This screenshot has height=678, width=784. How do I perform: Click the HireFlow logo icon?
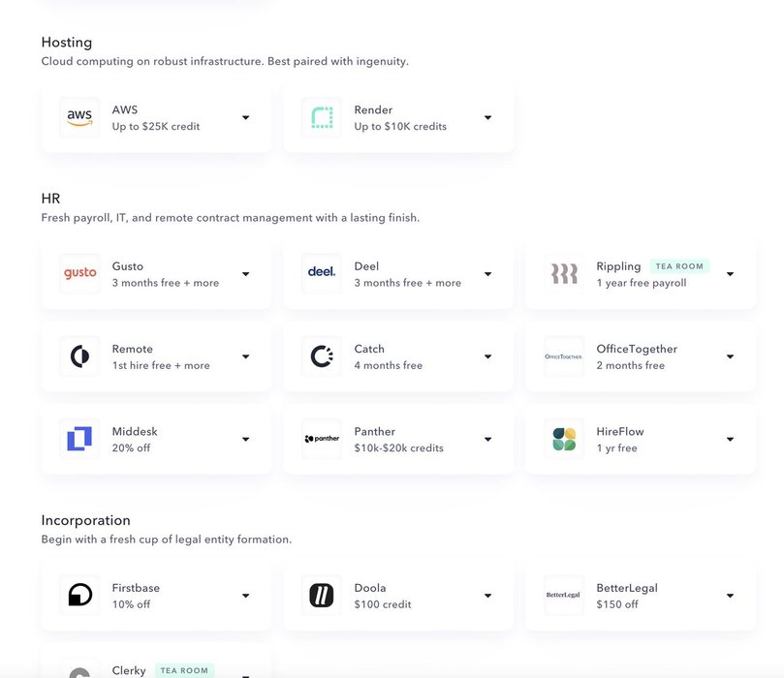point(564,439)
